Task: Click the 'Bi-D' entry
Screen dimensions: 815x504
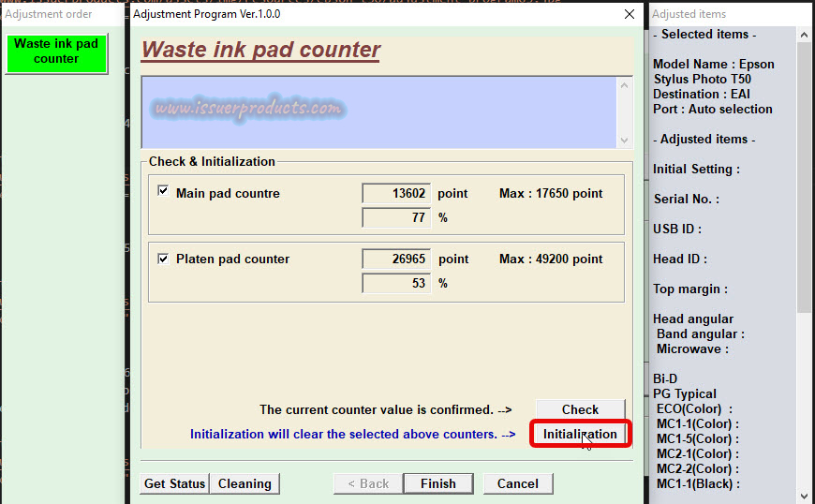Action: point(665,378)
